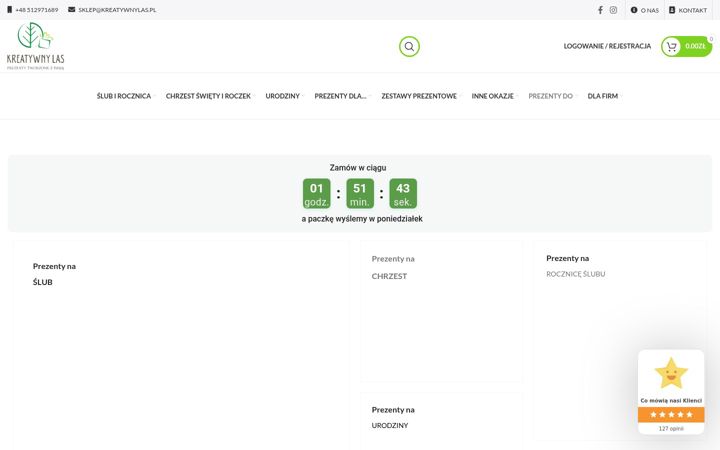Viewport: 720px width, 450px height.
Task: Open the Instagram profile icon
Action: 613,10
